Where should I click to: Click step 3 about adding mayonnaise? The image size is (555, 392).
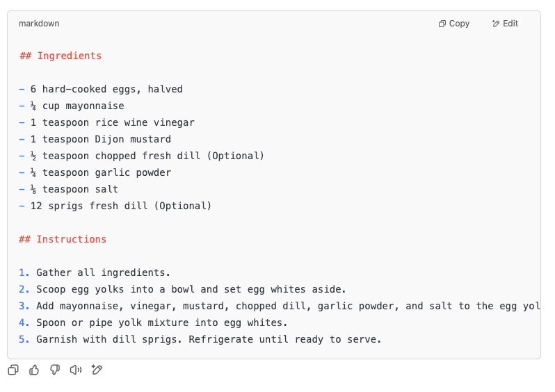(x=280, y=306)
